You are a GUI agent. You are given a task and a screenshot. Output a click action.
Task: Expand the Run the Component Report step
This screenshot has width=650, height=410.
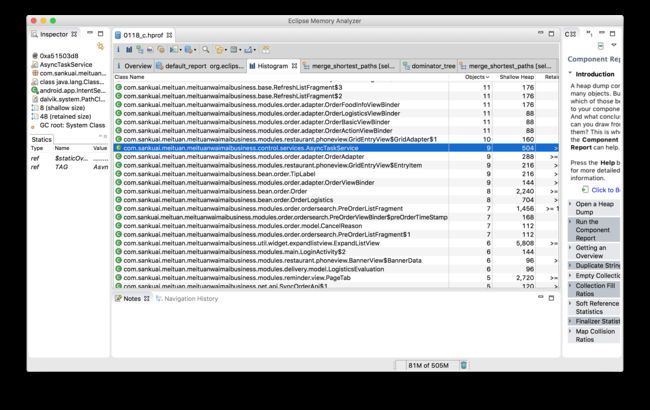[570, 222]
